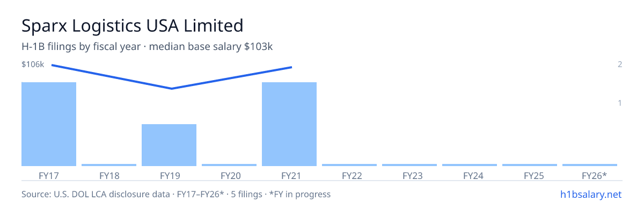
Task: Click the FY21 filings bar
Action: tap(289, 124)
